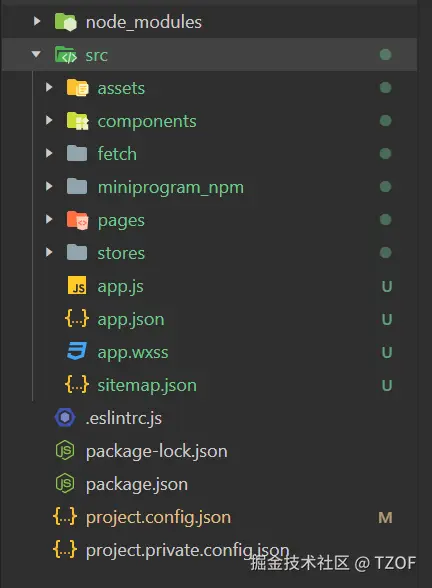Expand the pages folder arrow

(49, 219)
